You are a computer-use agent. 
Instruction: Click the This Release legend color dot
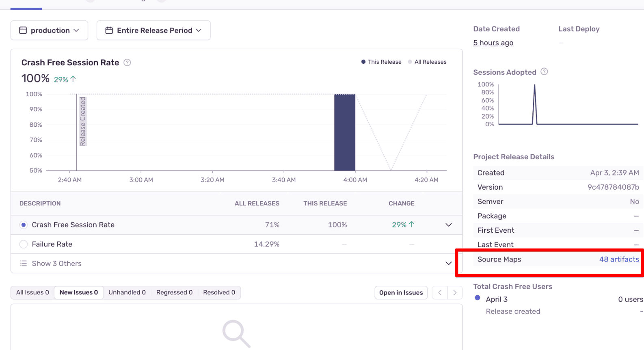click(363, 62)
